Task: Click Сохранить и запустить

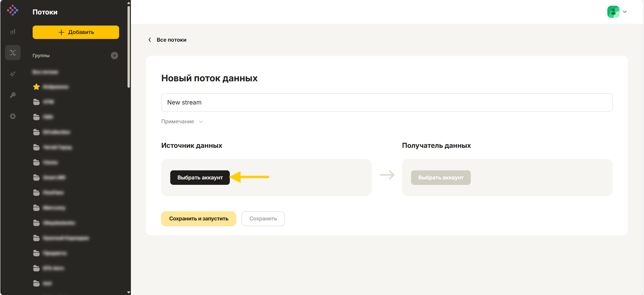Action: [x=199, y=219]
